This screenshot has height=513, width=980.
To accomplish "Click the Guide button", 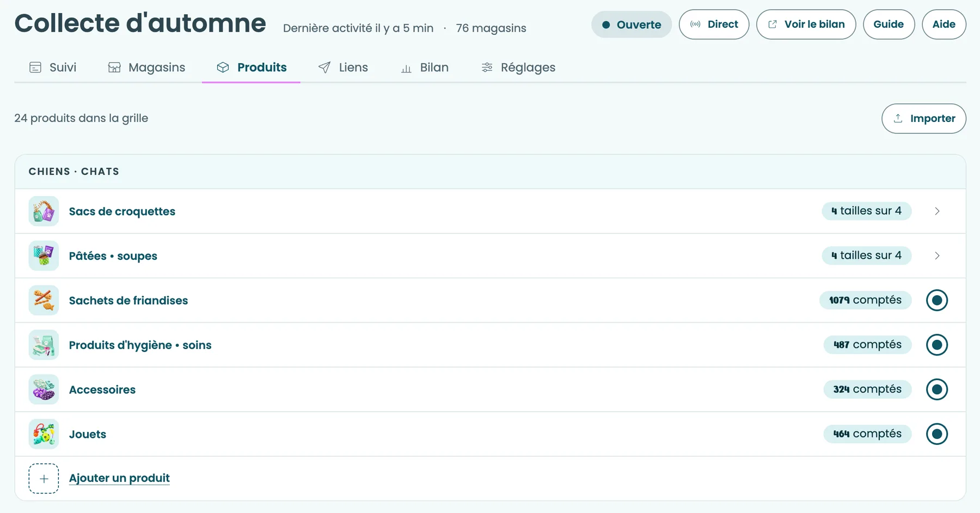I will coord(889,25).
